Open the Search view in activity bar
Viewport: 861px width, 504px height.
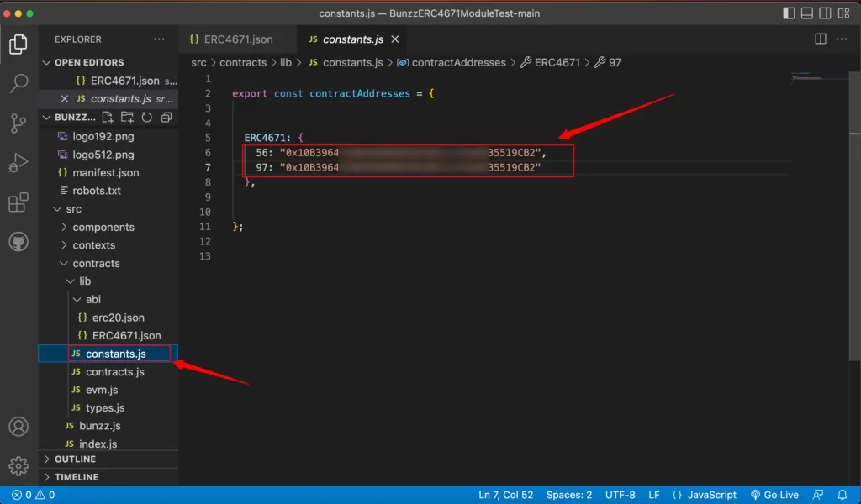coord(18,83)
